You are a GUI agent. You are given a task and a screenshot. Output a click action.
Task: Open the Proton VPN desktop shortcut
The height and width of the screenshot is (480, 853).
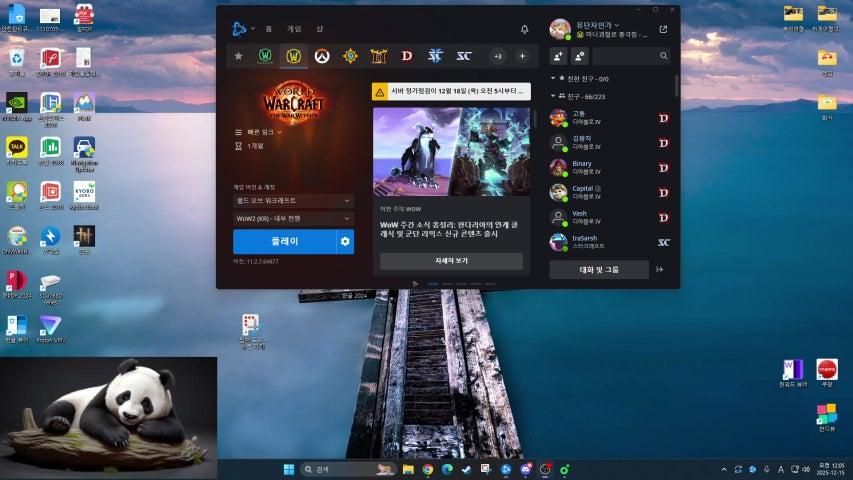click(x=51, y=329)
